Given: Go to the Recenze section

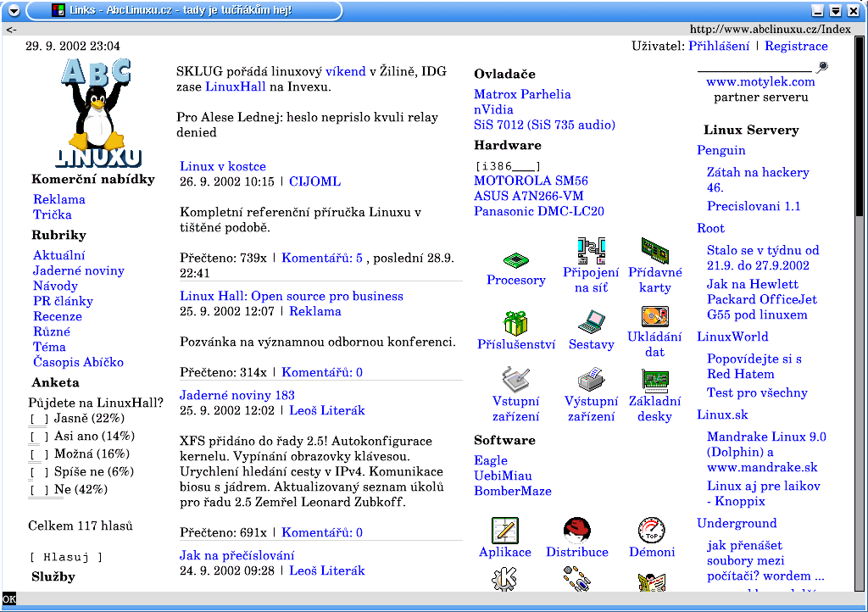Looking at the screenshot, I should 58,316.
